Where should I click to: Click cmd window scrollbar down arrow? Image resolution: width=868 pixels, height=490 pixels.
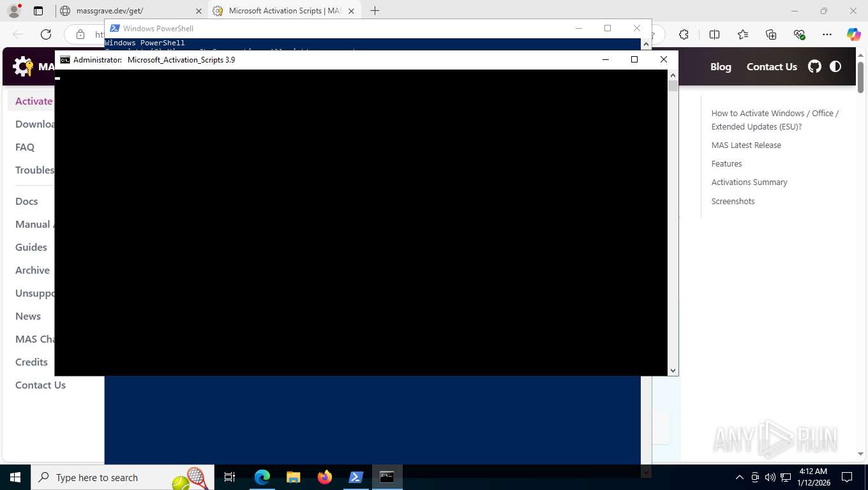point(673,371)
